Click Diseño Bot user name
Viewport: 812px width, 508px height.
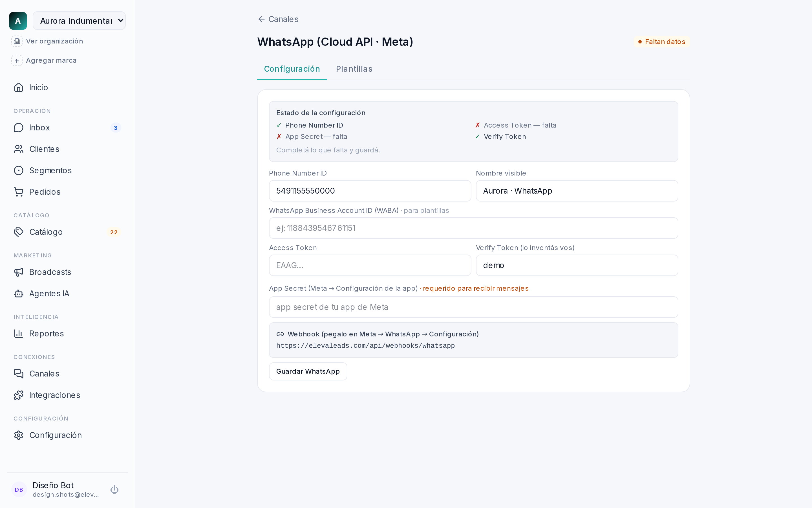click(x=53, y=485)
